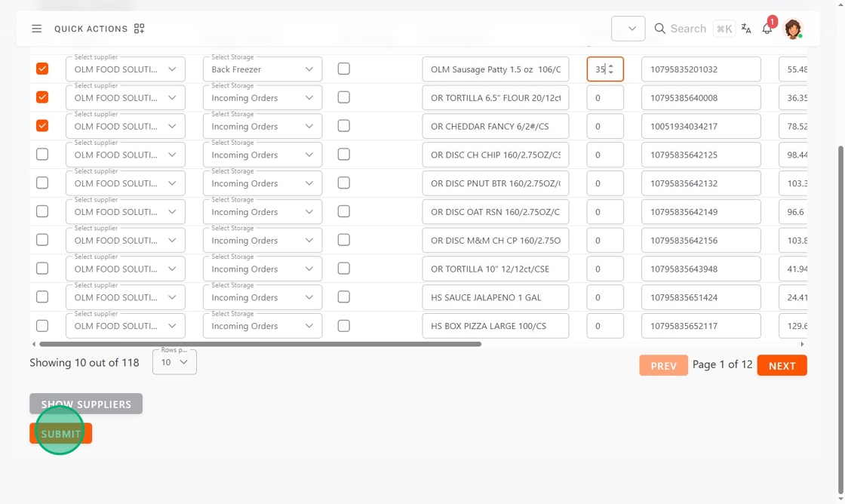
Task: Open supplier dropdown for HS BOX PIZZA LARGE row
Action: [125, 326]
